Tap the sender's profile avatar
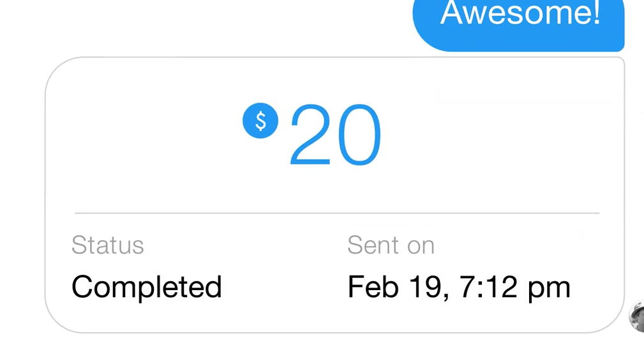 click(636, 316)
